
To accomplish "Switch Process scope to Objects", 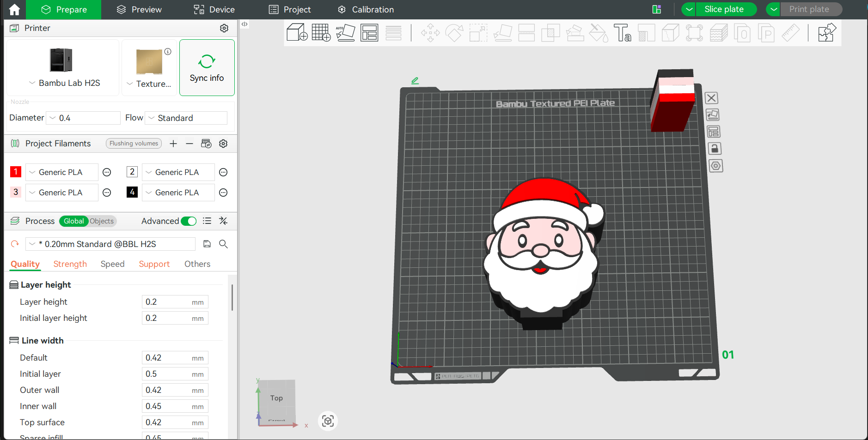I will [x=101, y=221].
